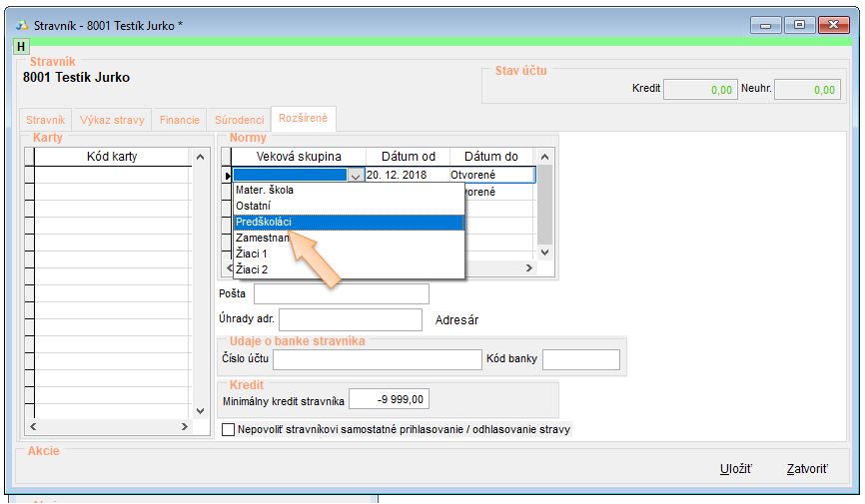Image resolution: width=865 pixels, height=504 pixels.
Task: Focus the Číslo účtu input field
Action: 377,359
